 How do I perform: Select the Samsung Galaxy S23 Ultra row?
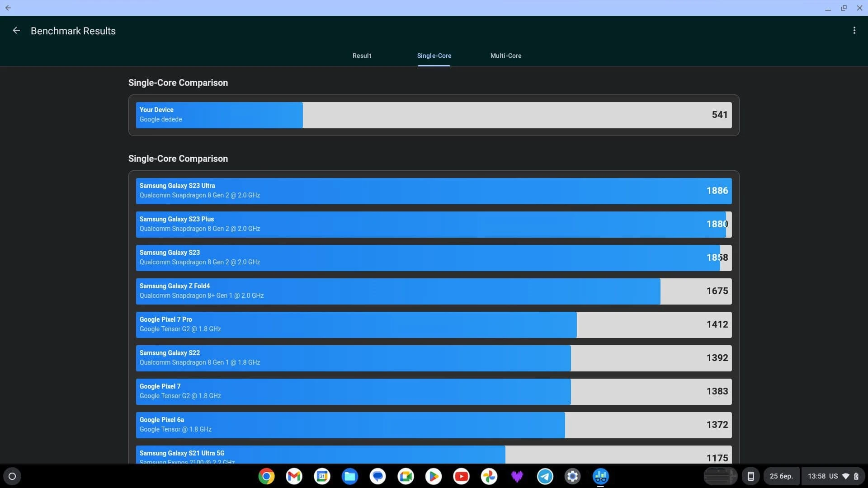[434, 191]
